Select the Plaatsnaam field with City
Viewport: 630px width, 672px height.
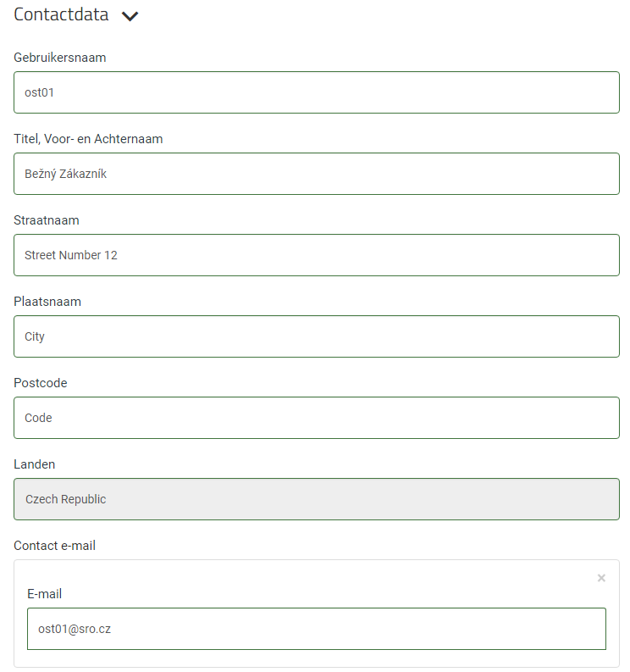[x=317, y=336]
